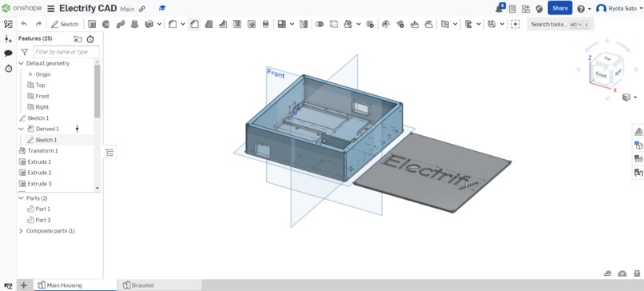Collapse the Default geometry group
Screen dimensions: 644x291
(22, 64)
